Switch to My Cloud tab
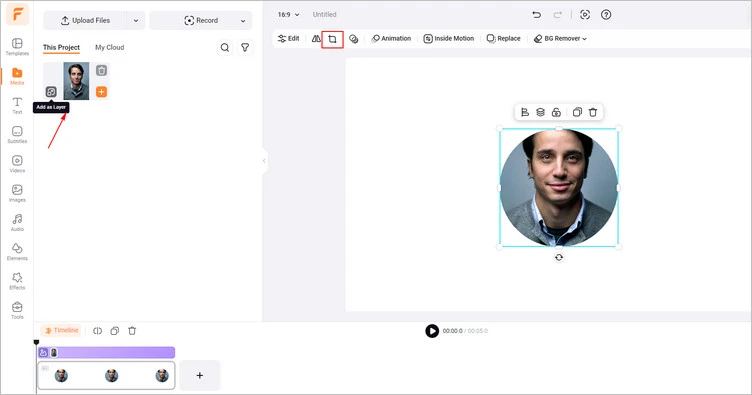Image resolution: width=752 pixels, height=395 pixels. [x=109, y=47]
